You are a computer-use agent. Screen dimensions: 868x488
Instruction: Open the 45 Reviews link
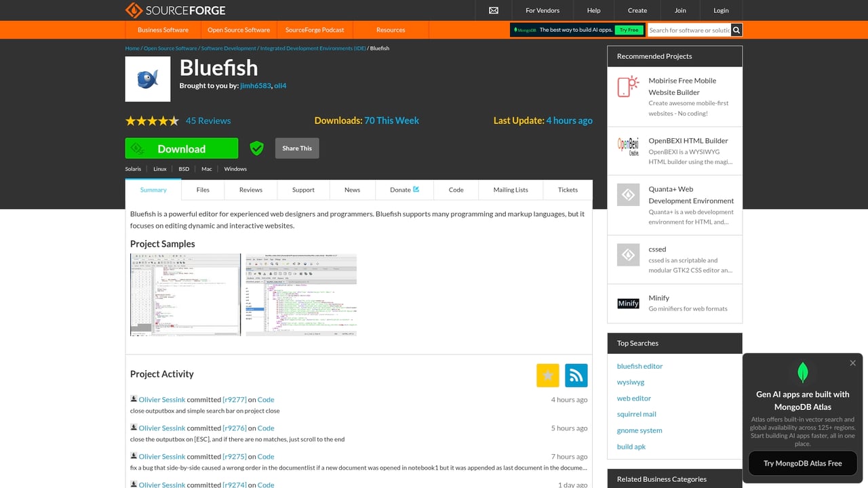(x=208, y=121)
